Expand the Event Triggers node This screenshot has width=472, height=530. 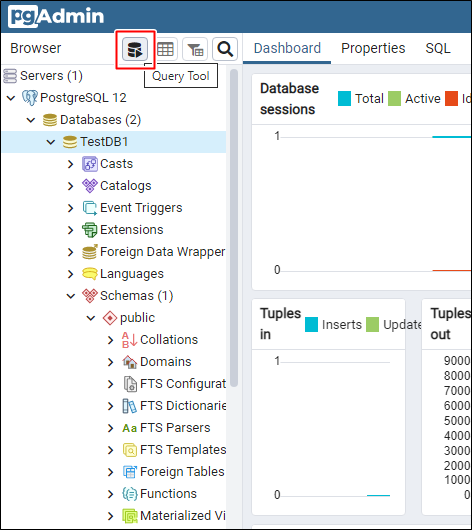click(70, 208)
